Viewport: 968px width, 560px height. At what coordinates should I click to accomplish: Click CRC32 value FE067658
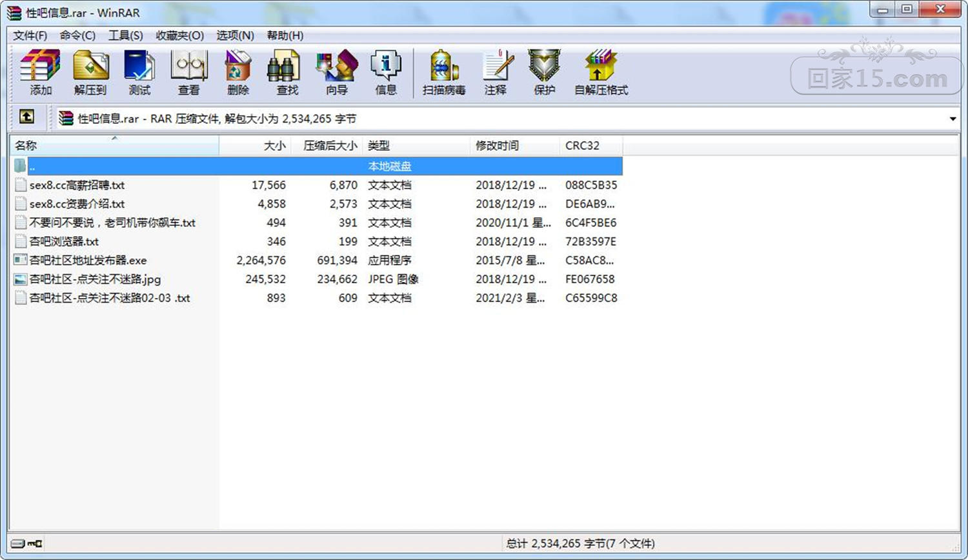[x=590, y=279]
